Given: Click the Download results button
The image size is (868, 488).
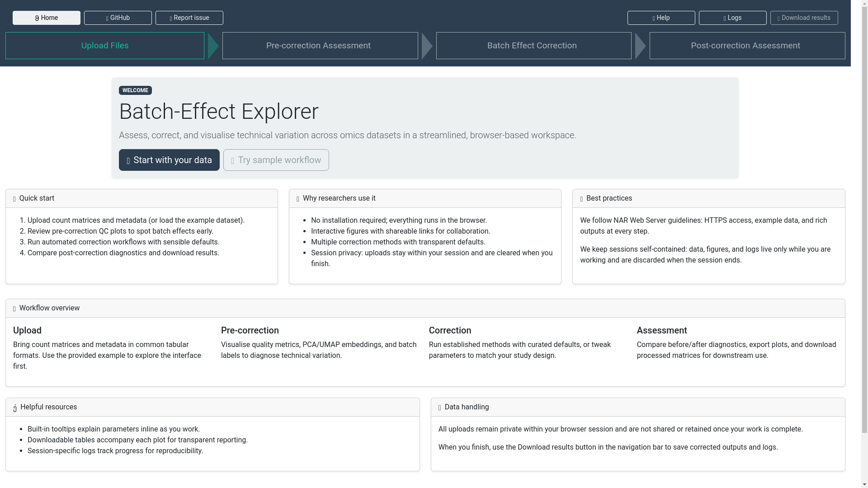Looking at the screenshot, I should (x=804, y=18).
